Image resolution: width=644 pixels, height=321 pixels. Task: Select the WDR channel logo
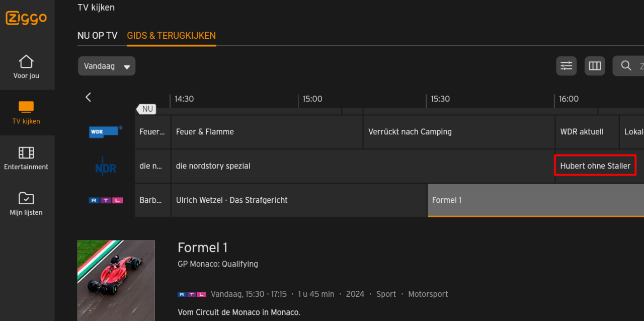click(105, 131)
